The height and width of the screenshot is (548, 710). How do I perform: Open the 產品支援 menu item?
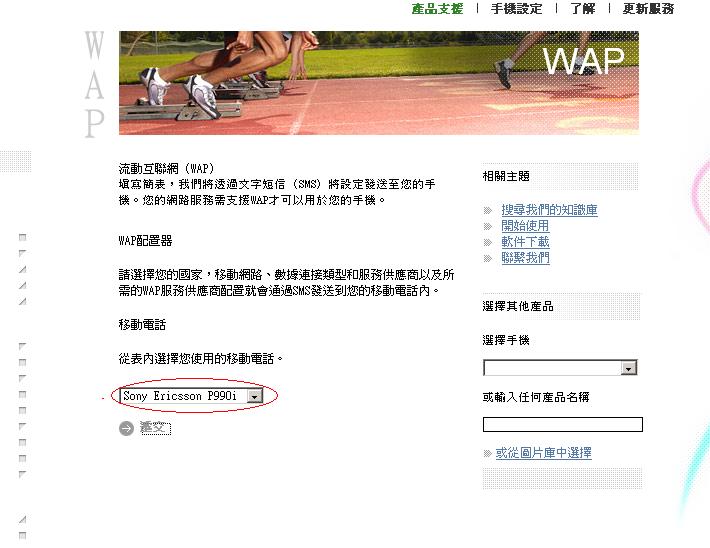coord(437,9)
